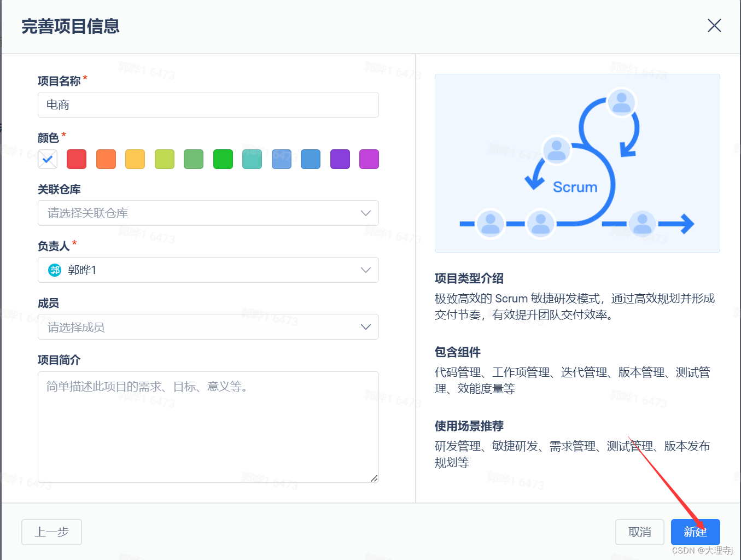
Task: Click the 使用场景推荐 heading
Action: pos(469,426)
